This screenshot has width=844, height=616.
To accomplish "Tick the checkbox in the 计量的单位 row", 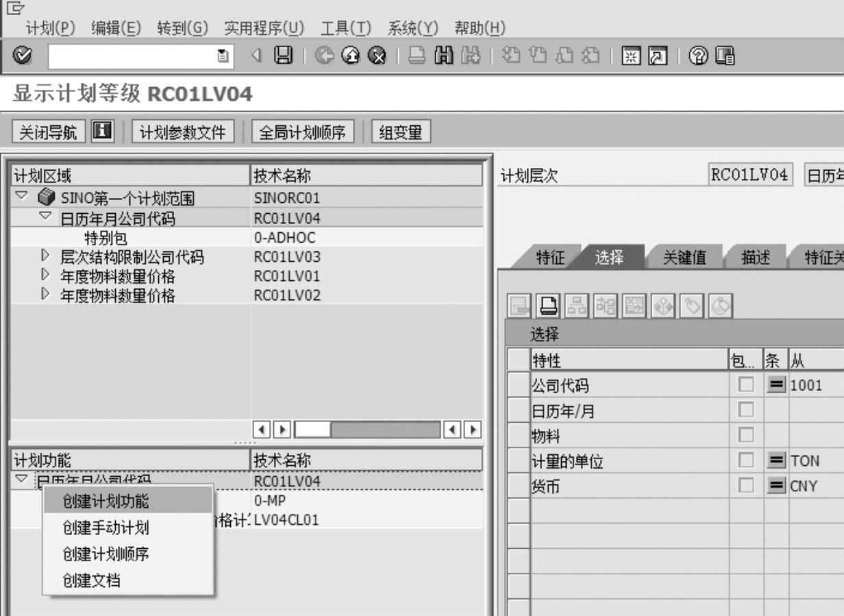I will 746,460.
